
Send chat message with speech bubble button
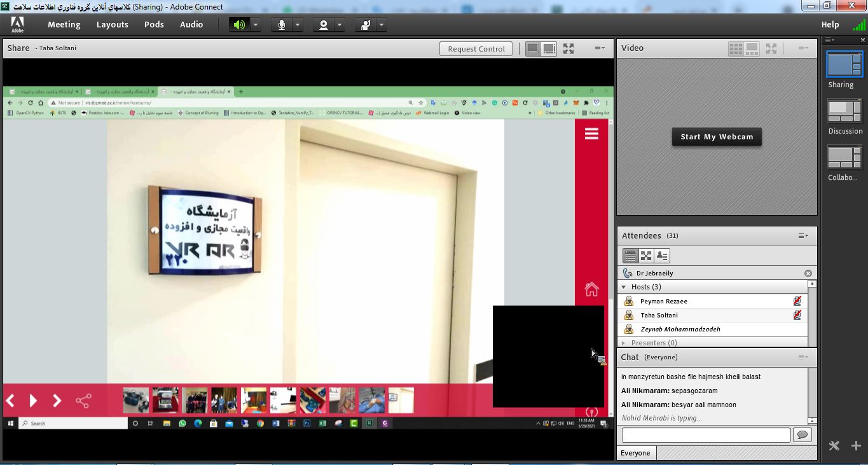(x=803, y=435)
